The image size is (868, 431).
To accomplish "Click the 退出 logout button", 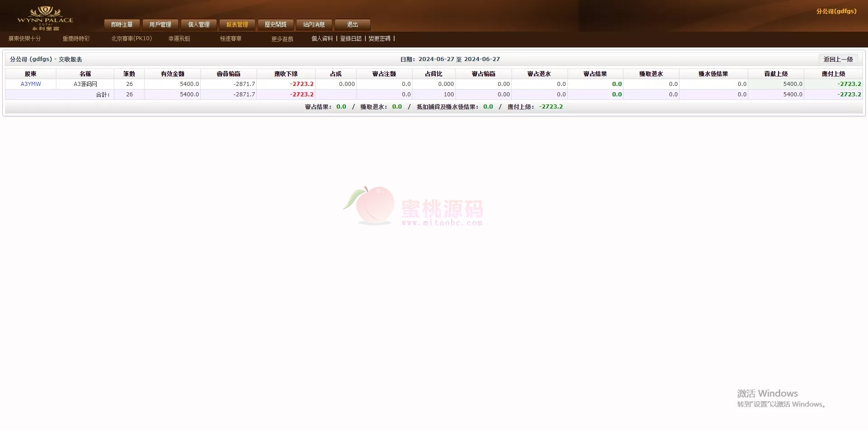I will (x=353, y=24).
